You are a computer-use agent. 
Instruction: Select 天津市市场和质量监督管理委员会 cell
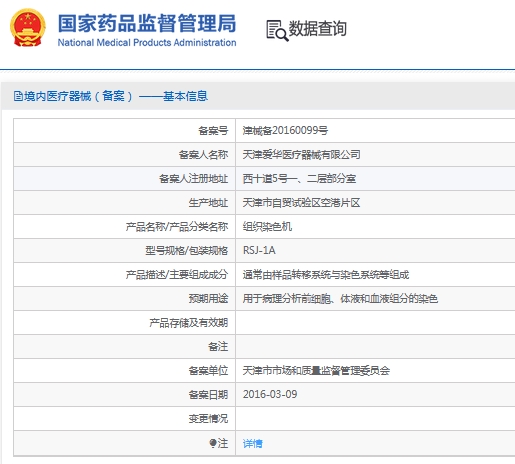[316, 370]
